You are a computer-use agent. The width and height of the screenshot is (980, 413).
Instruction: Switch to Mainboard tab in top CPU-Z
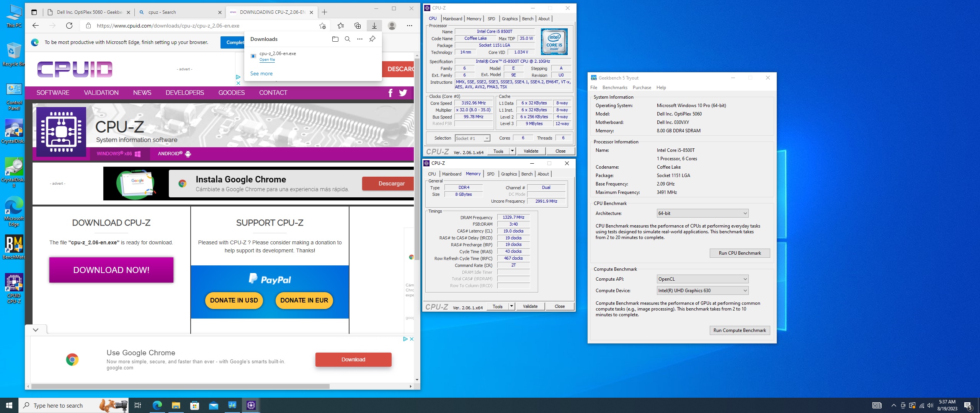(452, 19)
